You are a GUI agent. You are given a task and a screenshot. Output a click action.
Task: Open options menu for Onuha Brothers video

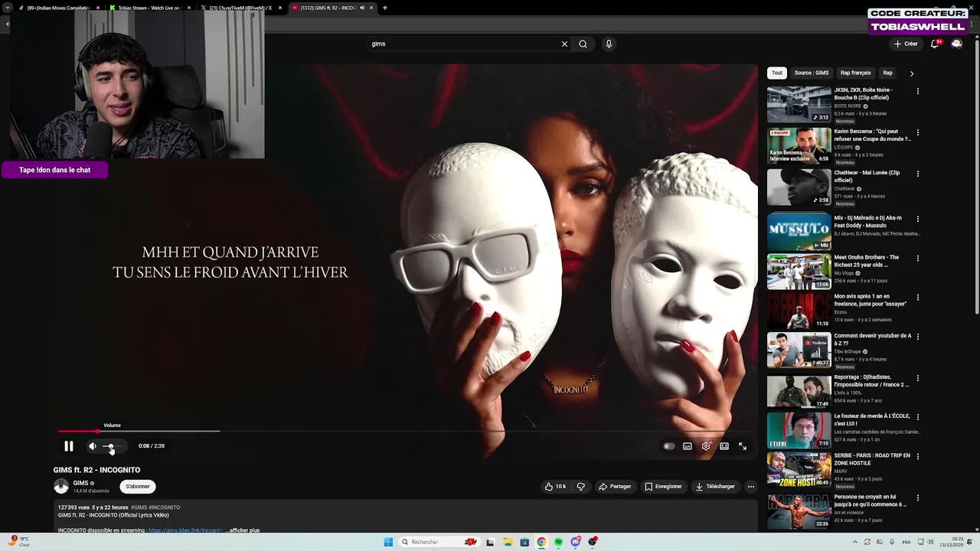tap(918, 258)
